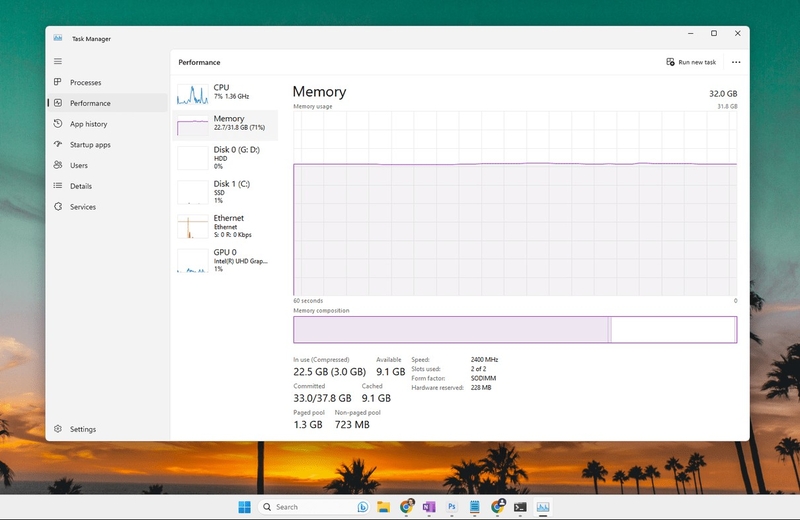The height and width of the screenshot is (520, 800).
Task: Click the Memory composition bar
Action: click(x=515, y=330)
